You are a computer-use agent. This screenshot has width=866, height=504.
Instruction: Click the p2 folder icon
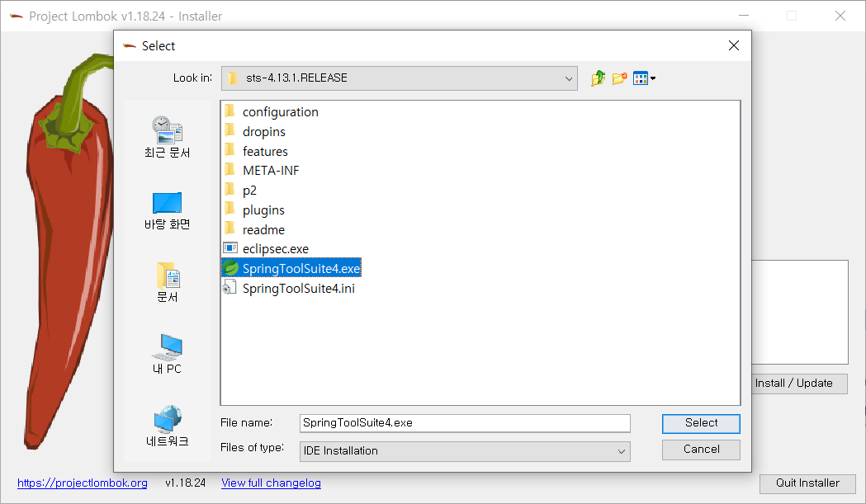click(230, 190)
